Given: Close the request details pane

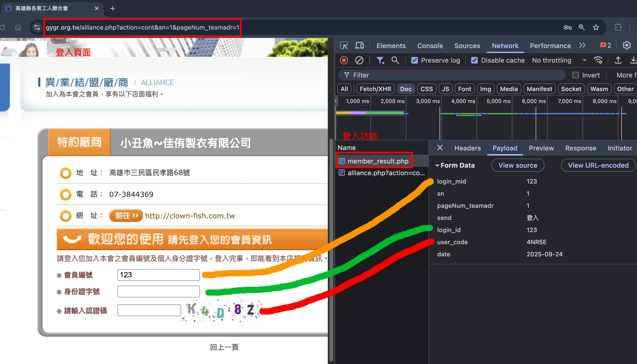Looking at the screenshot, I should (x=440, y=148).
